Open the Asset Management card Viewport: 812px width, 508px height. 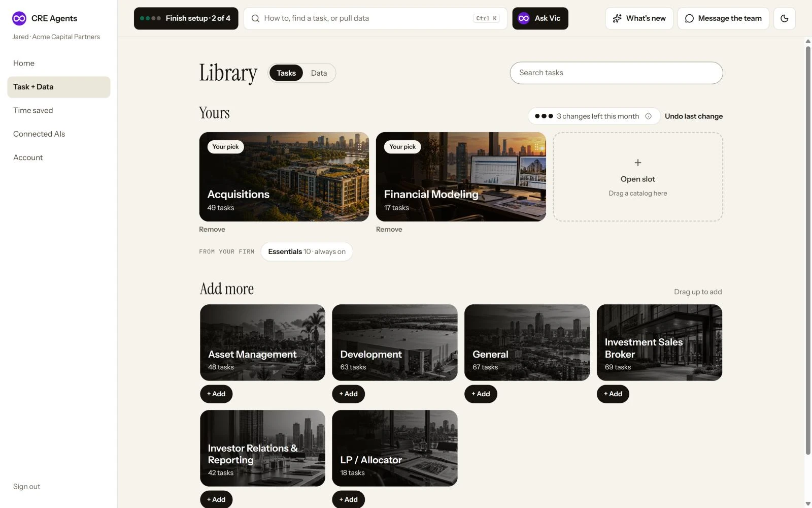[x=262, y=342]
